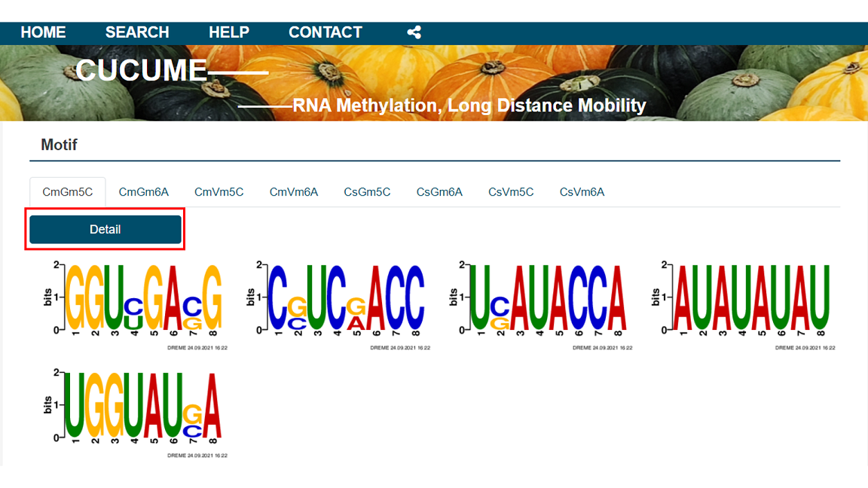
Task: Click the Detail button
Action: (105, 230)
